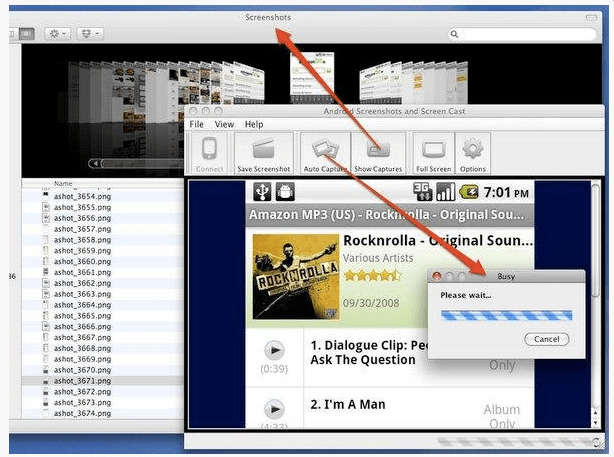Select file ashot_3660.png
614x457 pixels.
pyautogui.click(x=82, y=261)
